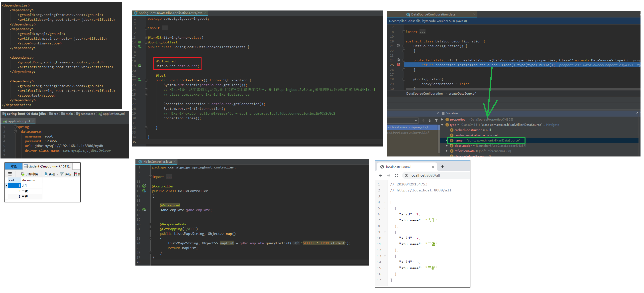The image size is (644, 293).
Task: Close application.yml tab
Action: 32,121
